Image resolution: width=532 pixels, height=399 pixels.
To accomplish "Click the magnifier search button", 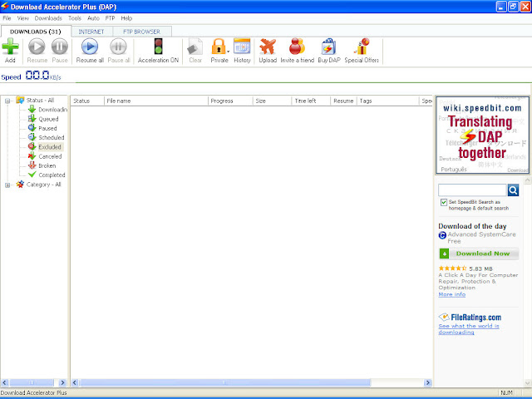I will (x=513, y=190).
